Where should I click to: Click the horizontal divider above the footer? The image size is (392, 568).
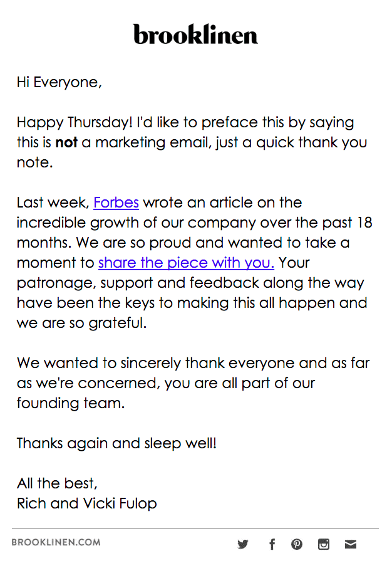195,529
